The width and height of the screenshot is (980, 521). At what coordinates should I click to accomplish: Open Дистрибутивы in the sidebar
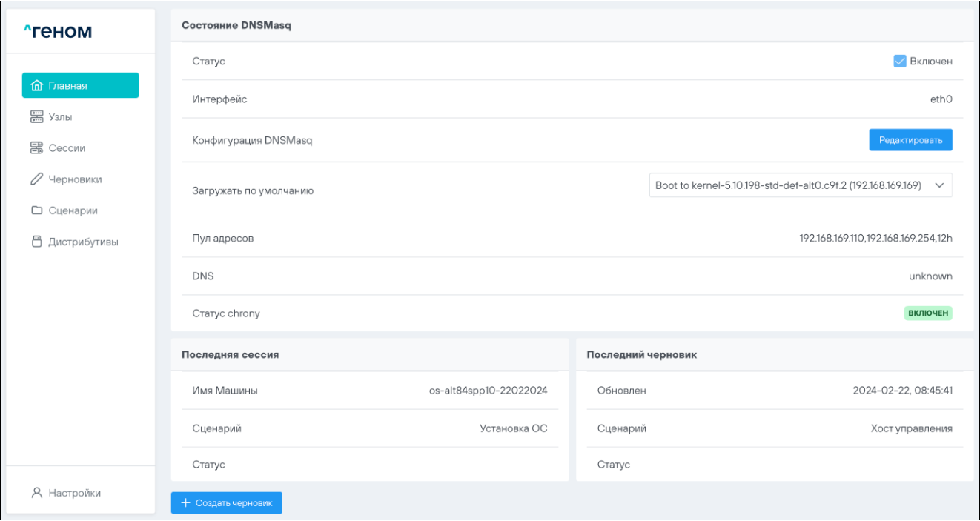pyautogui.click(x=83, y=242)
